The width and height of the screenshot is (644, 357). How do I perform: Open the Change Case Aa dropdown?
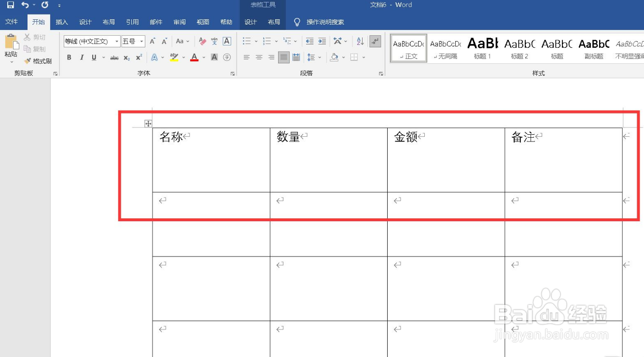[182, 42]
